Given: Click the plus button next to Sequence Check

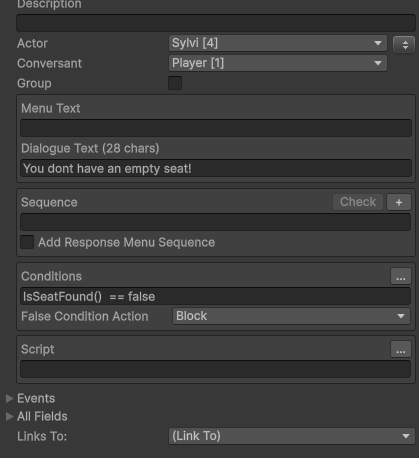Looking at the screenshot, I should 399,202.
